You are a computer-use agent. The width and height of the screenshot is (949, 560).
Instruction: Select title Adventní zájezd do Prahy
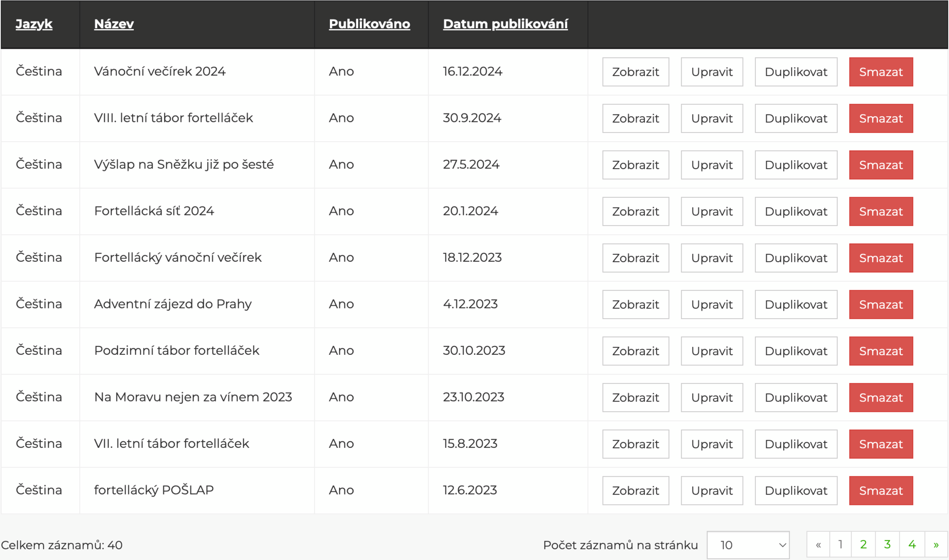tap(173, 304)
